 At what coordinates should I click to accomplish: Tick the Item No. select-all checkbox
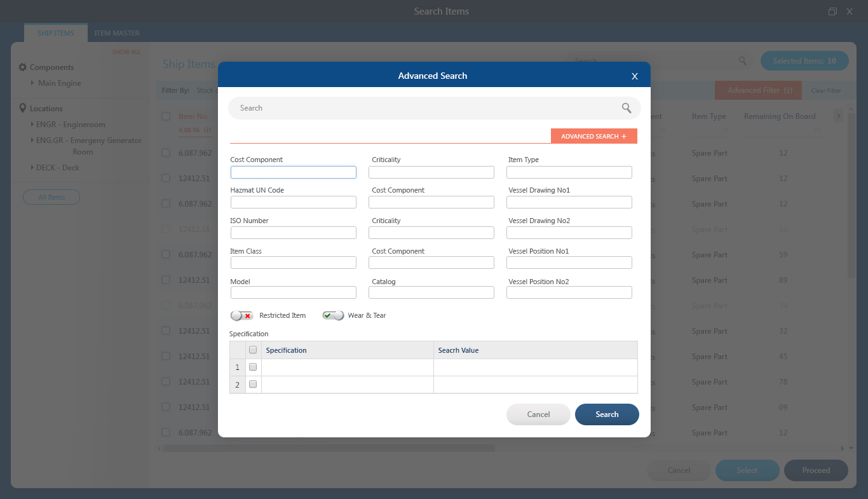coord(166,116)
